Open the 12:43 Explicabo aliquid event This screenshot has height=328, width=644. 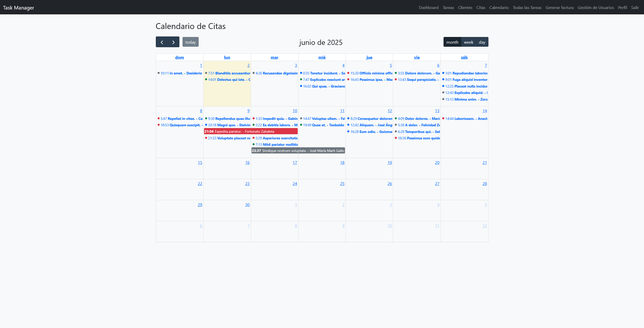coord(465,93)
